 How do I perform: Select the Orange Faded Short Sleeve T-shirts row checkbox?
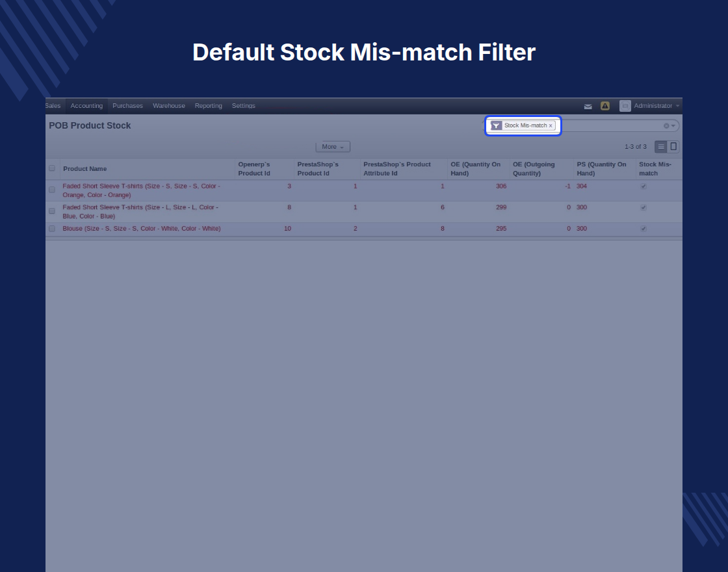[52, 189]
